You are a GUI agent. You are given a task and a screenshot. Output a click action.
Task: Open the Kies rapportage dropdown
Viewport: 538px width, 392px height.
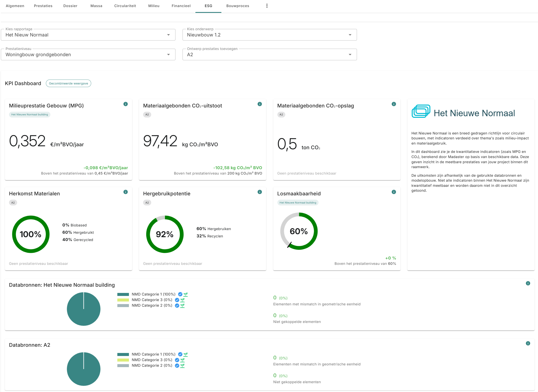88,35
